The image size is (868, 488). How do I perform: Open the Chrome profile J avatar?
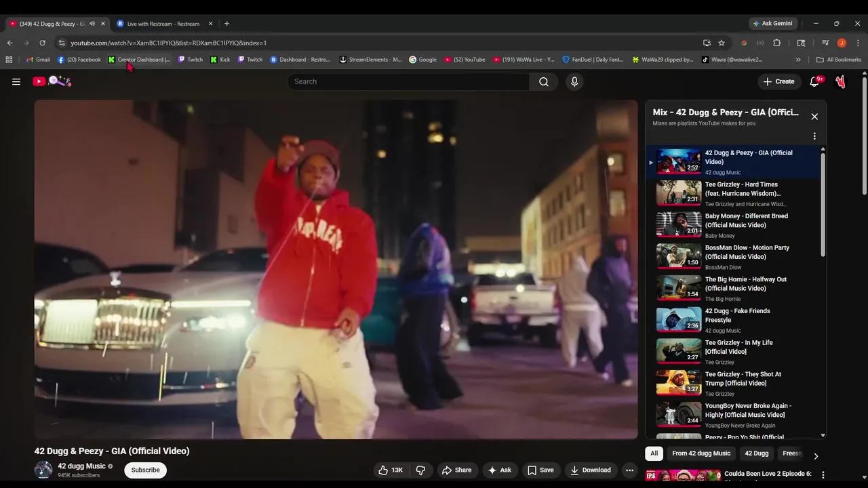(x=842, y=43)
